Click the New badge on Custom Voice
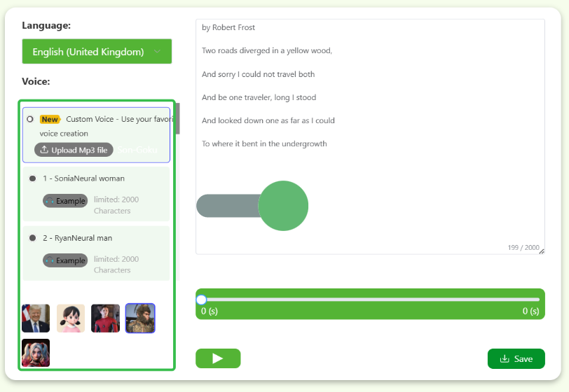This screenshot has height=392, width=569. click(x=50, y=119)
